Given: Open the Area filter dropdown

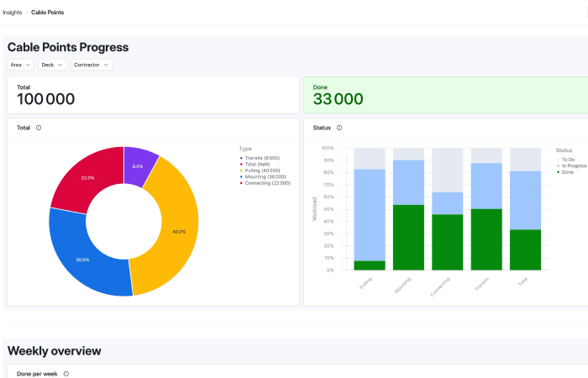Looking at the screenshot, I should (21, 65).
